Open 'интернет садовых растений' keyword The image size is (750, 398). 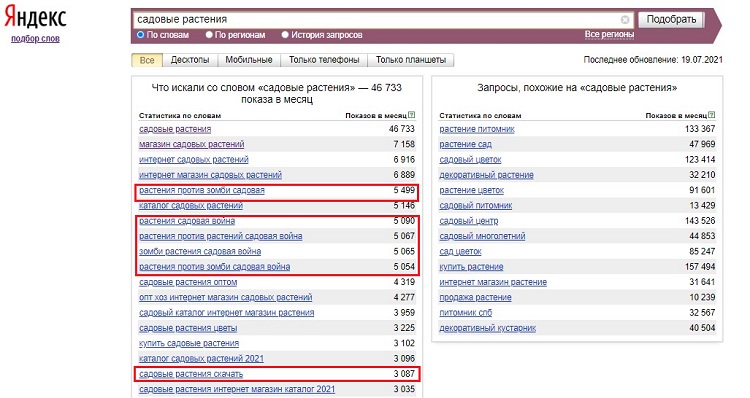194,160
